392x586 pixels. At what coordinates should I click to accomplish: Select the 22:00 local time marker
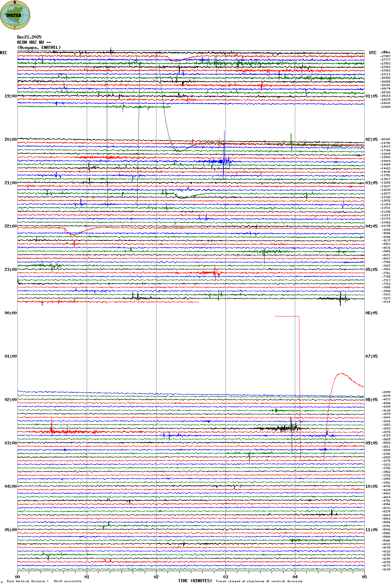tap(10, 226)
